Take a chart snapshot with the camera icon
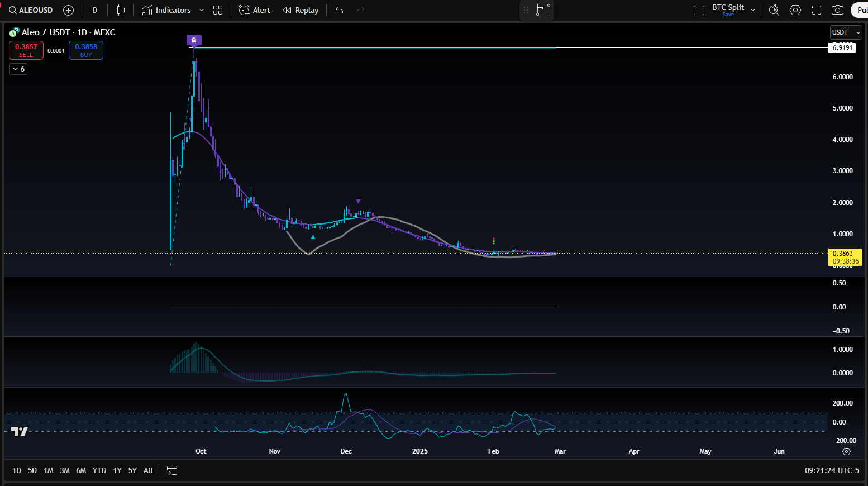This screenshot has height=486, width=868. pos(837,9)
